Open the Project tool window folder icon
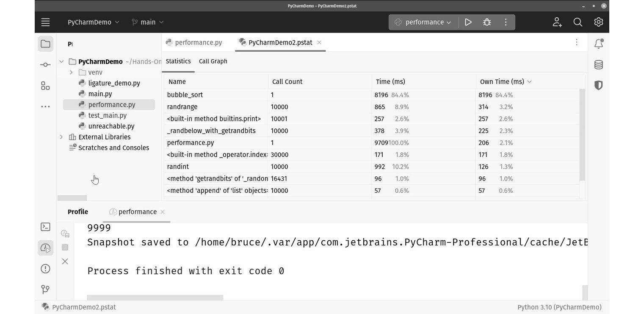Screen dimensions: 644x314 (x=45, y=44)
